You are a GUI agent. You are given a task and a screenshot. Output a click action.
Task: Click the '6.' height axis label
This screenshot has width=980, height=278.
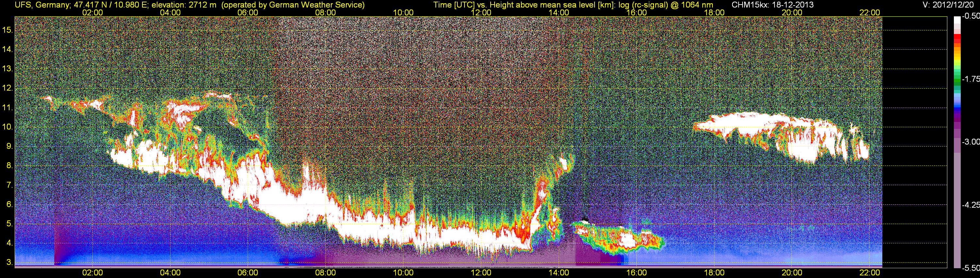(x=9, y=204)
